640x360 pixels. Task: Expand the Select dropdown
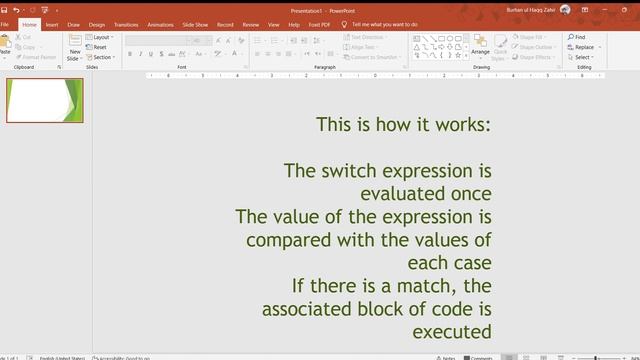[x=581, y=58]
